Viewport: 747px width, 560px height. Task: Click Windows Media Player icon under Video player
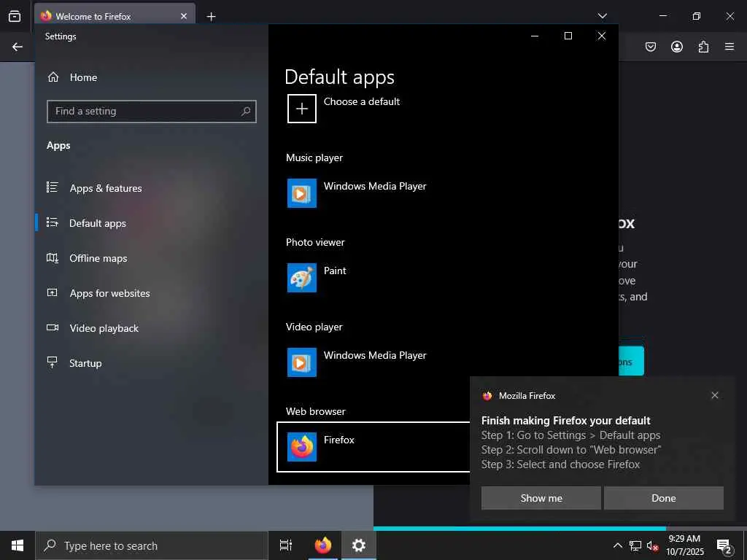pos(301,362)
